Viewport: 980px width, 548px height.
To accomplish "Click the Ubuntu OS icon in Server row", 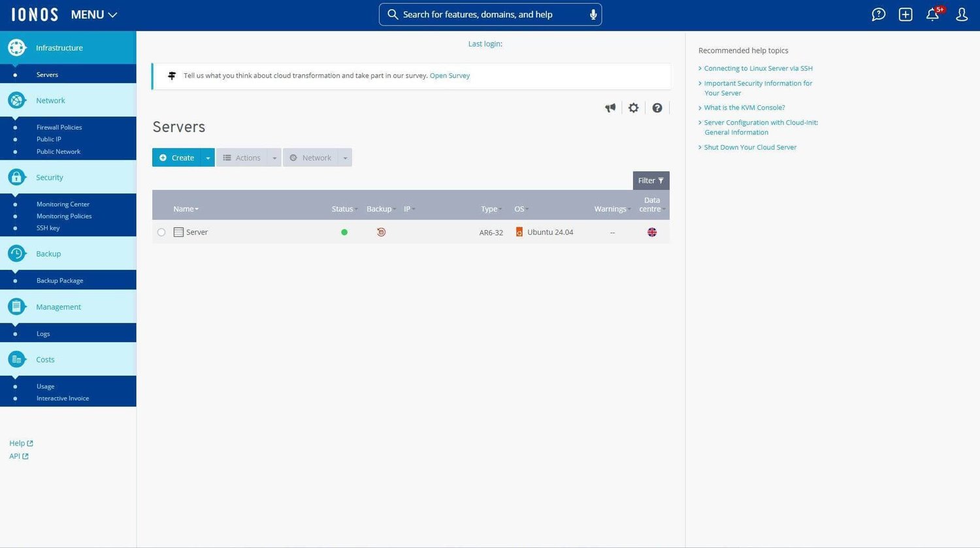I will (519, 232).
